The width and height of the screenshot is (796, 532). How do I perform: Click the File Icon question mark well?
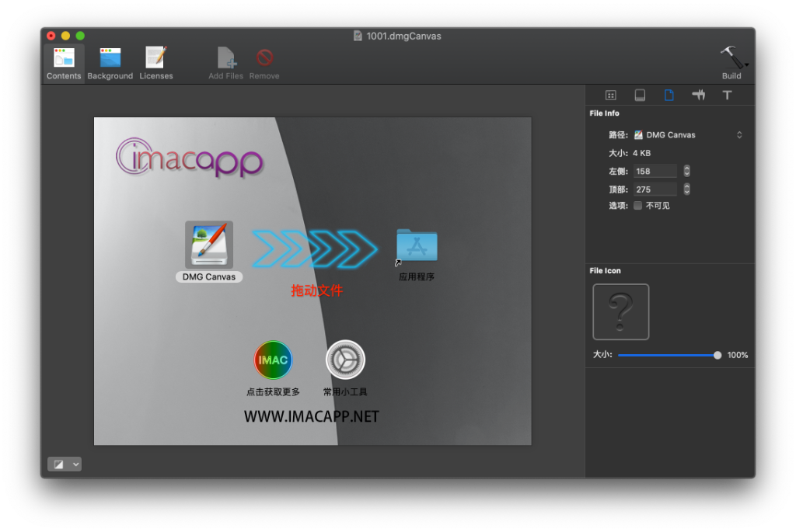[621, 312]
